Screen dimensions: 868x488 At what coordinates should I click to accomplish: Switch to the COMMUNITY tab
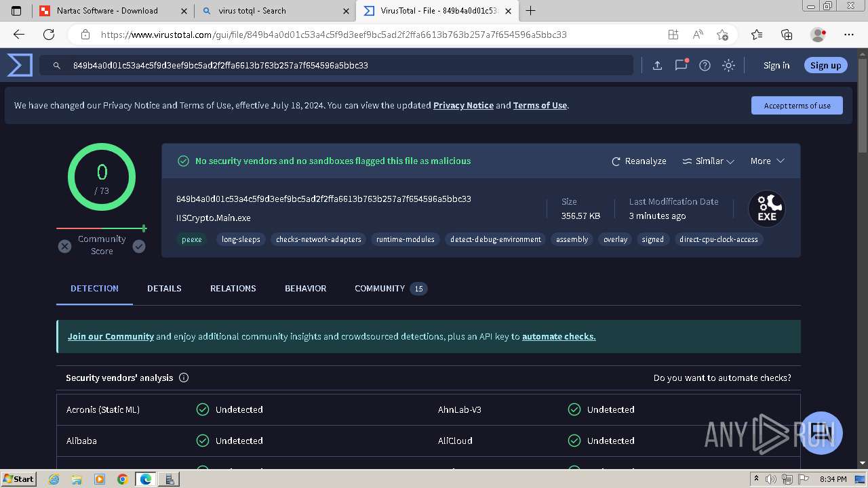click(391, 289)
